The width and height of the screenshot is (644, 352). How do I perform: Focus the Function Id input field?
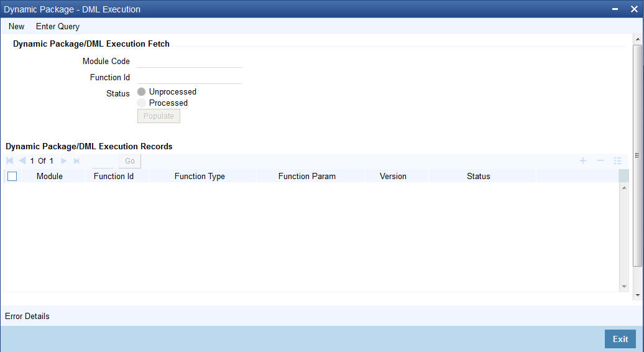point(190,77)
